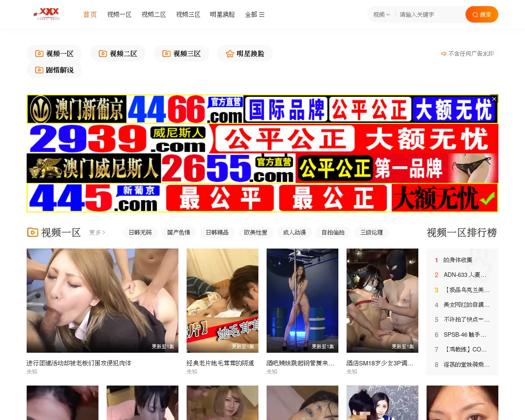Viewport: 525px width, 420px height.
Task: Click 更多 to see more videos
Action: point(97,233)
